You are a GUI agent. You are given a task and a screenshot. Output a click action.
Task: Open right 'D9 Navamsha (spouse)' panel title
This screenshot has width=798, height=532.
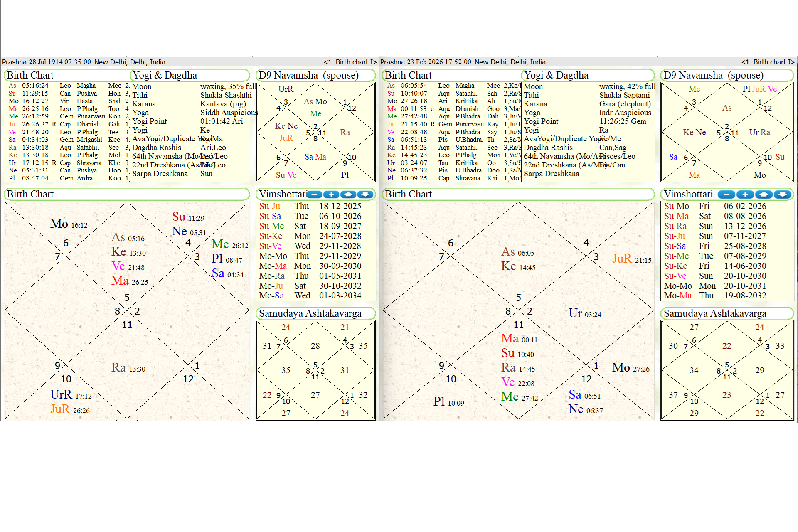tap(713, 75)
